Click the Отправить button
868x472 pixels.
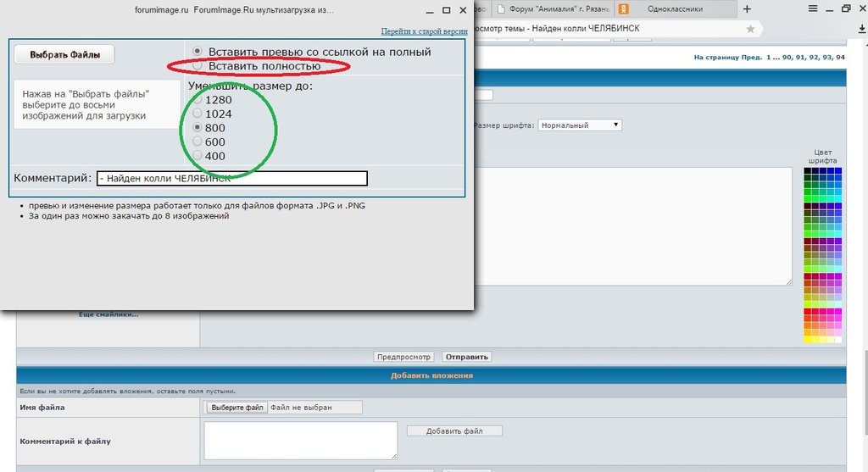467,357
